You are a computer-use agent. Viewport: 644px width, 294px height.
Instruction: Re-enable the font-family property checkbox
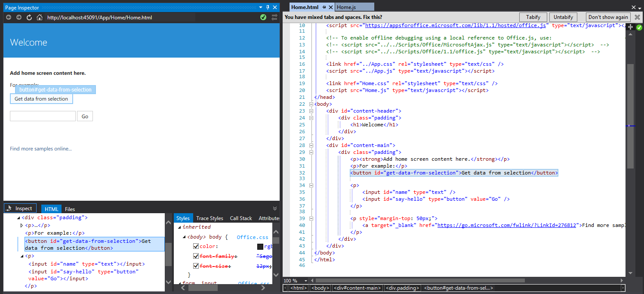click(x=196, y=256)
